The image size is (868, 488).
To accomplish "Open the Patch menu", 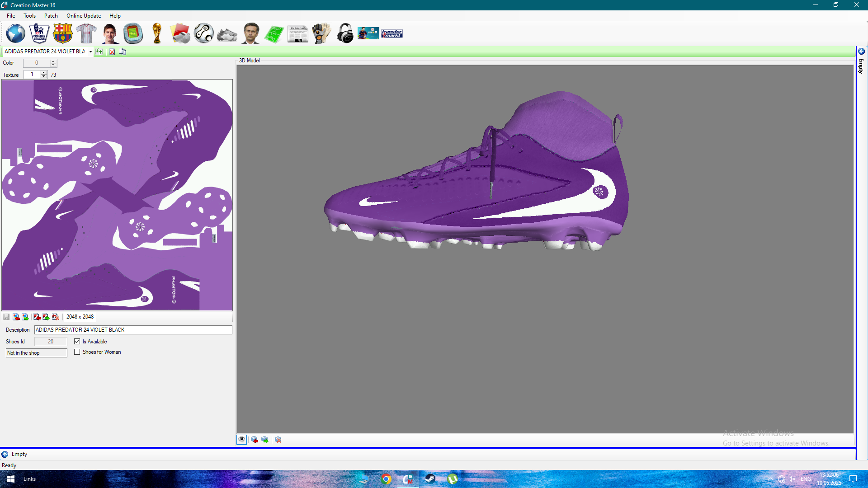I will coord(51,16).
